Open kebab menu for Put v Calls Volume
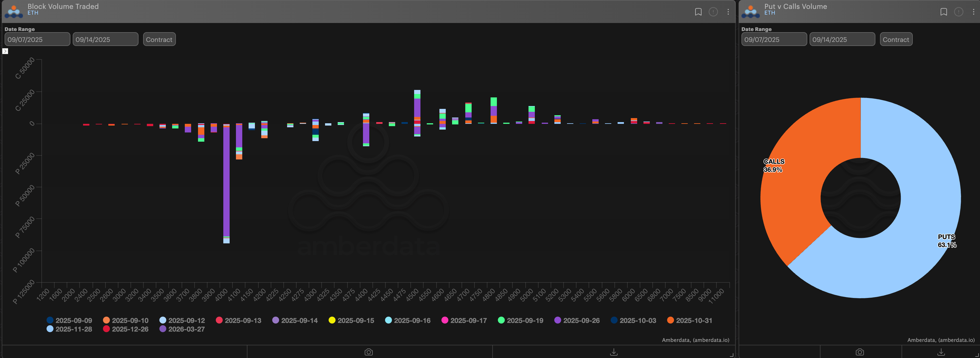Viewport: 980px width, 358px height. pyautogui.click(x=973, y=12)
